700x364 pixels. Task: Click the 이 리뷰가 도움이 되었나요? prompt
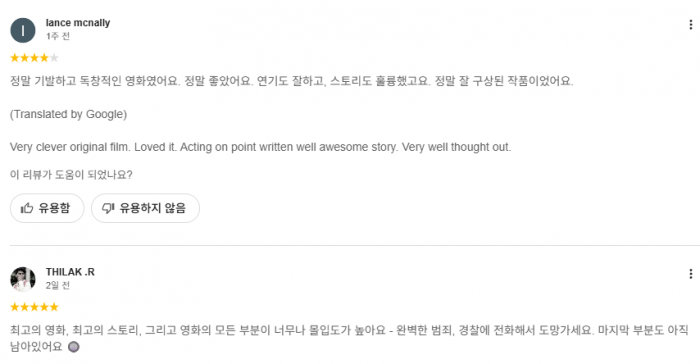pyautogui.click(x=71, y=175)
